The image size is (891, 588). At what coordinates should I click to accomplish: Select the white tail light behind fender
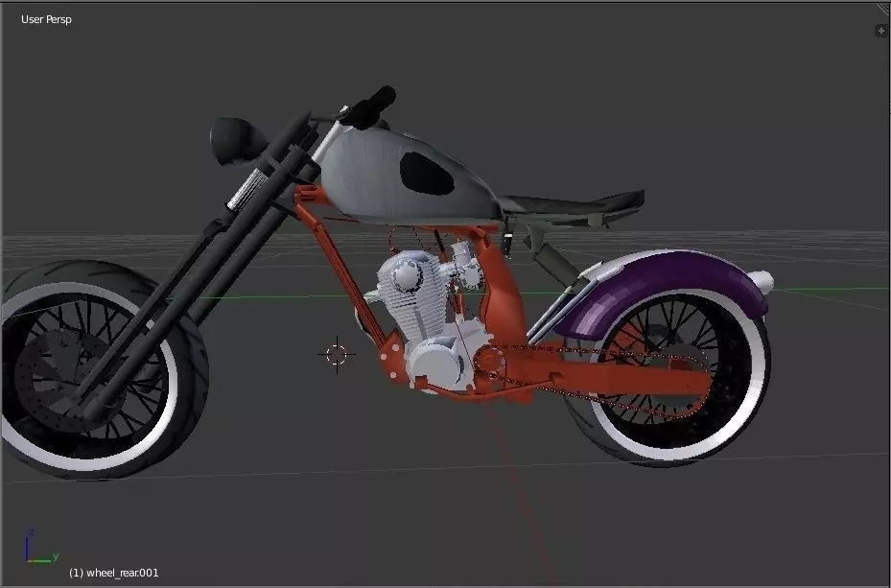pos(762,281)
